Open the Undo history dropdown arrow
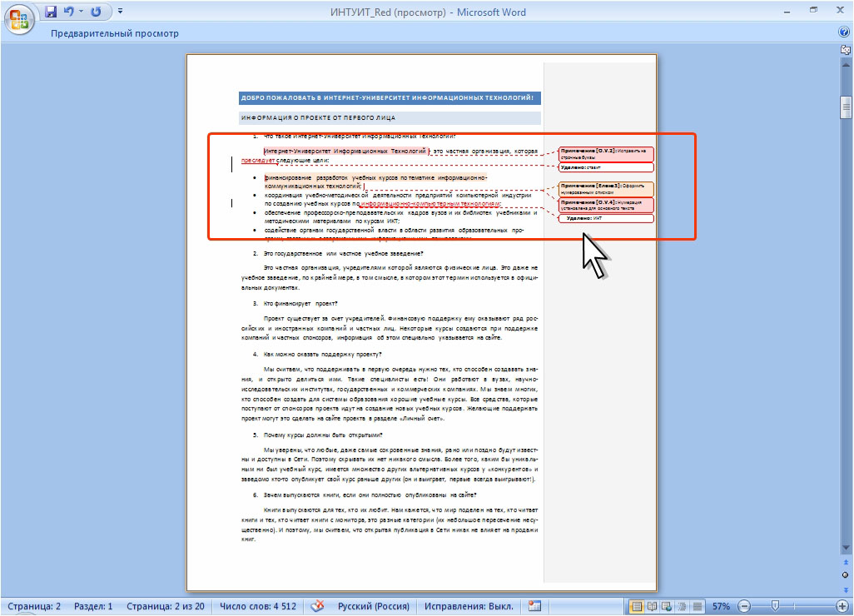The width and height of the screenshot is (854, 616). (81, 12)
